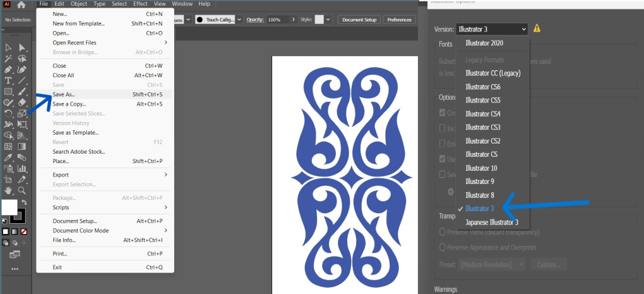Viewport: 644px width, 294px height.
Task: Swap fill and stroke colors arrow
Action: coord(24,202)
